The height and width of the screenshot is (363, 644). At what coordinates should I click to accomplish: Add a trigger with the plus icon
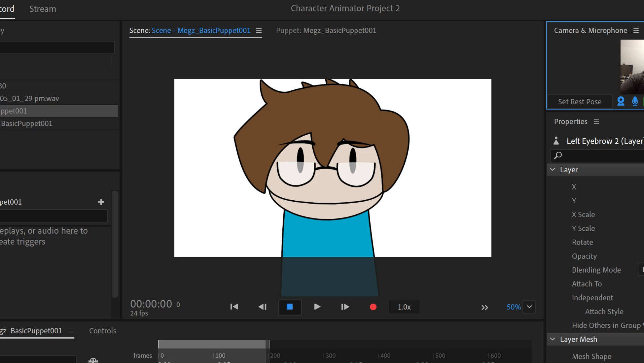tap(101, 202)
